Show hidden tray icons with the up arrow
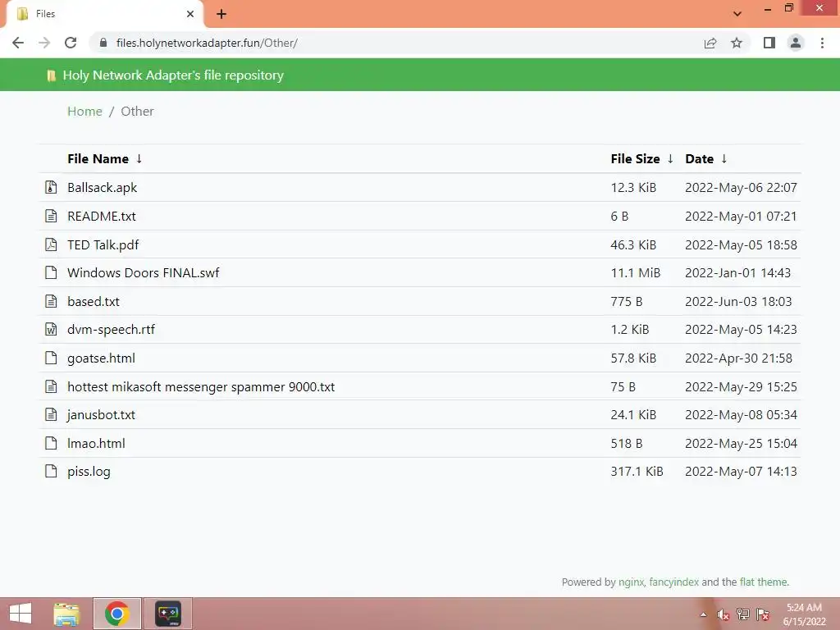Image resolution: width=840 pixels, height=630 pixels. click(703, 615)
